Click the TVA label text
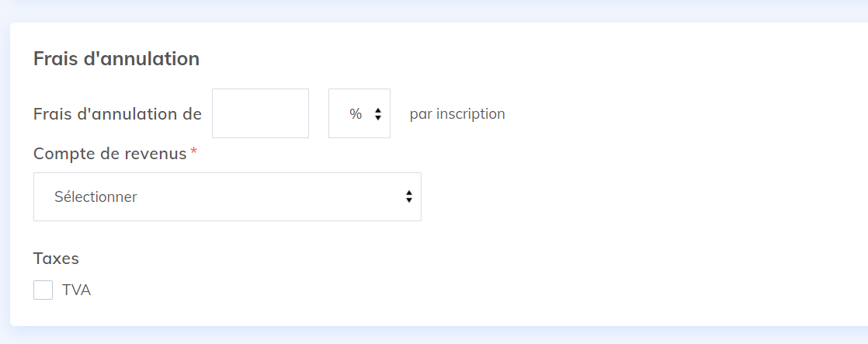This screenshot has width=868, height=344. tap(76, 290)
